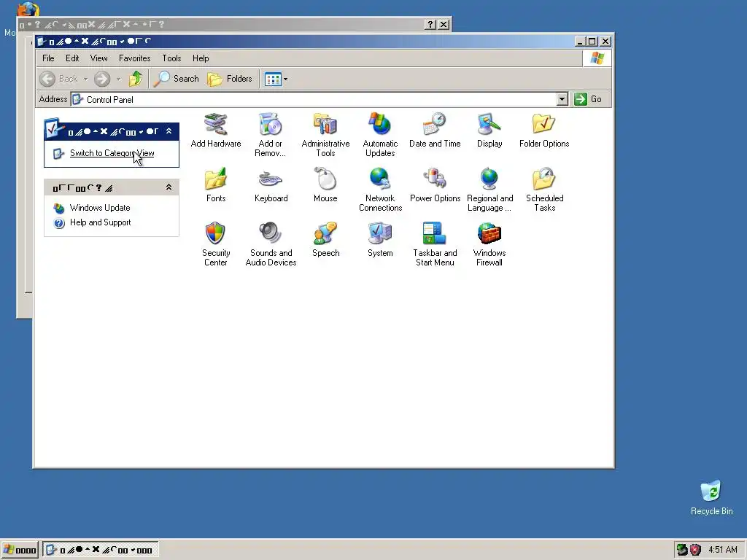Click the network tray icon
The height and width of the screenshot is (560, 747).
tap(682, 550)
